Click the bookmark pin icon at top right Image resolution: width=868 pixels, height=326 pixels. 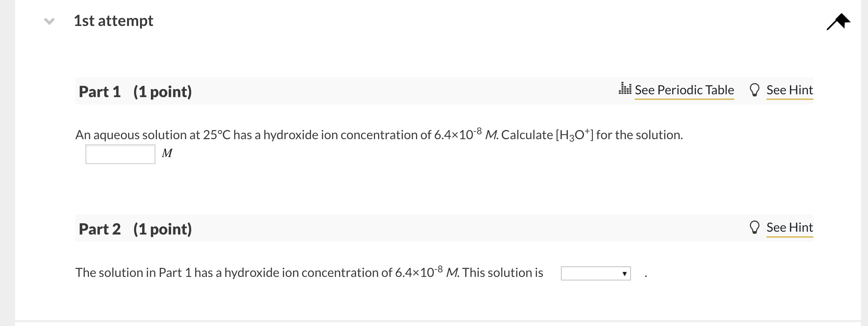click(838, 22)
